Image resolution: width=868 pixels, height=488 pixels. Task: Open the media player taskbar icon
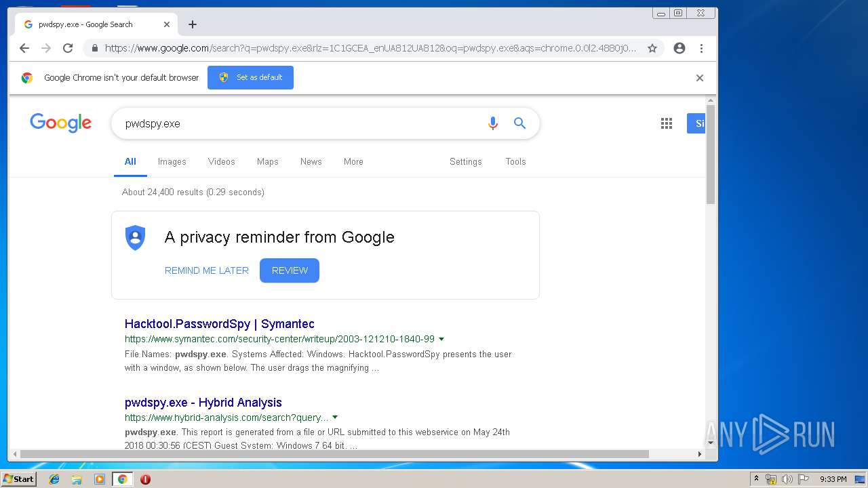(100, 479)
